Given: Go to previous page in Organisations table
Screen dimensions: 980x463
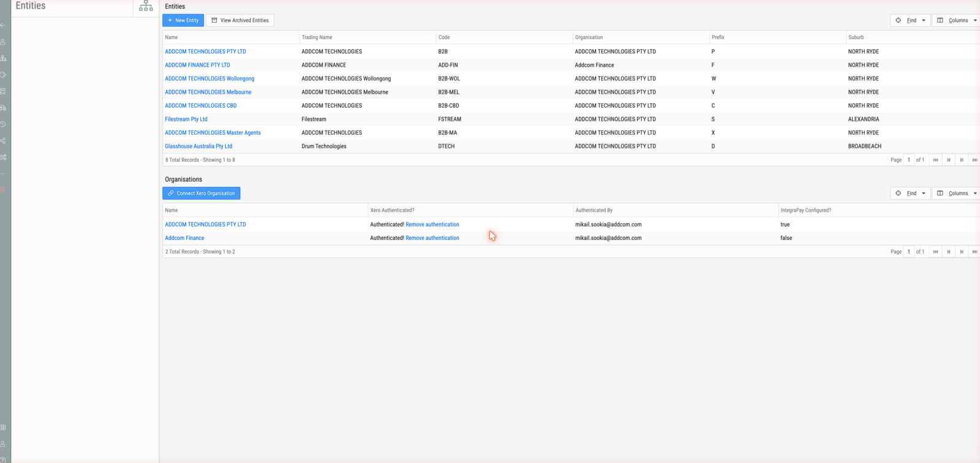Looking at the screenshot, I should click(949, 252).
